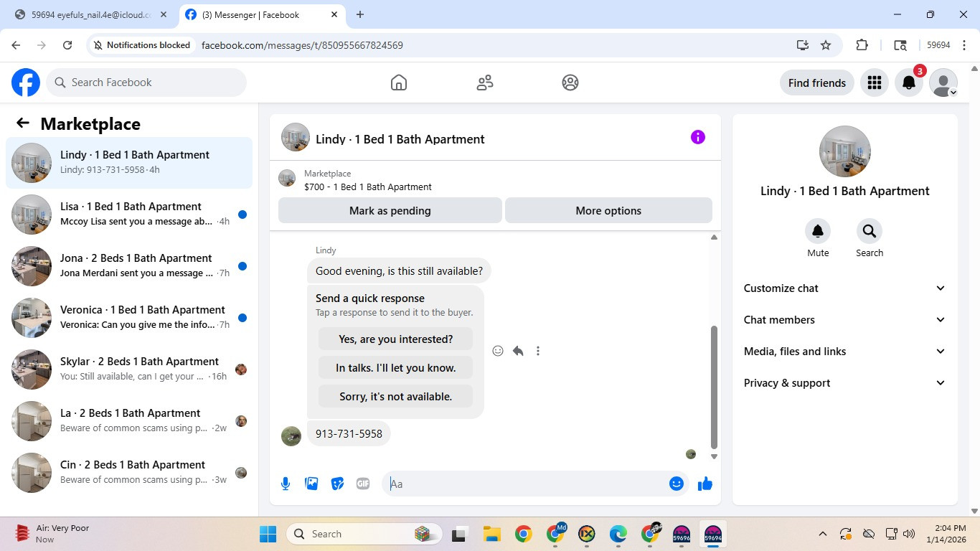
Task: Click the Facebook logo icon
Action: 26,83
